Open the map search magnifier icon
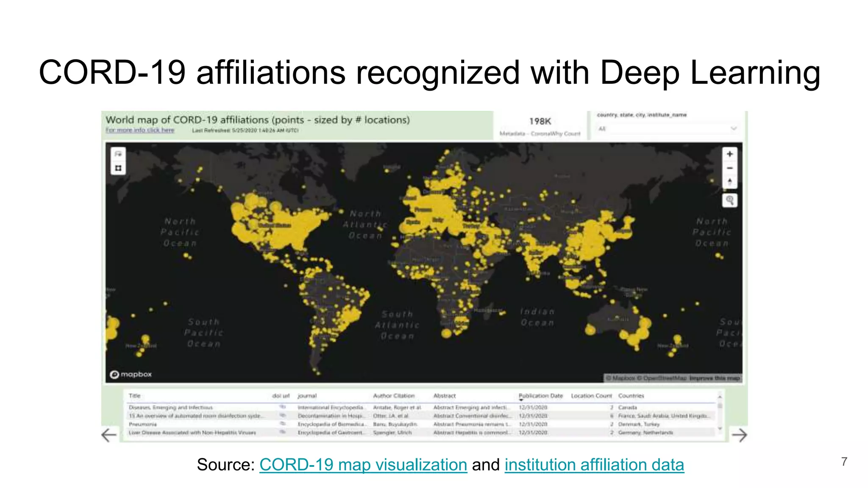This screenshot has width=868, height=488. [729, 200]
